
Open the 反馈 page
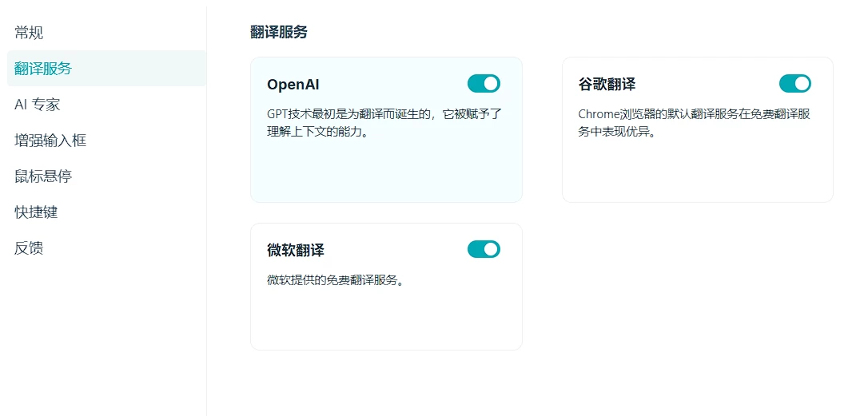(29, 248)
